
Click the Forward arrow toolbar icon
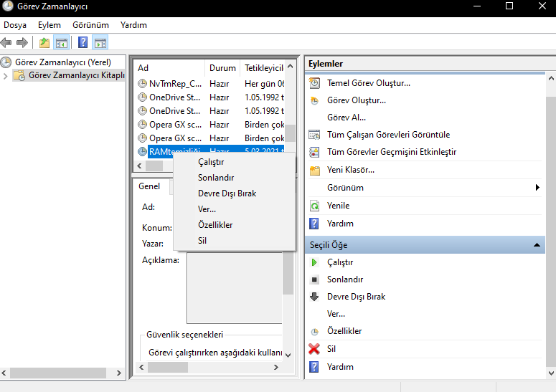22,43
